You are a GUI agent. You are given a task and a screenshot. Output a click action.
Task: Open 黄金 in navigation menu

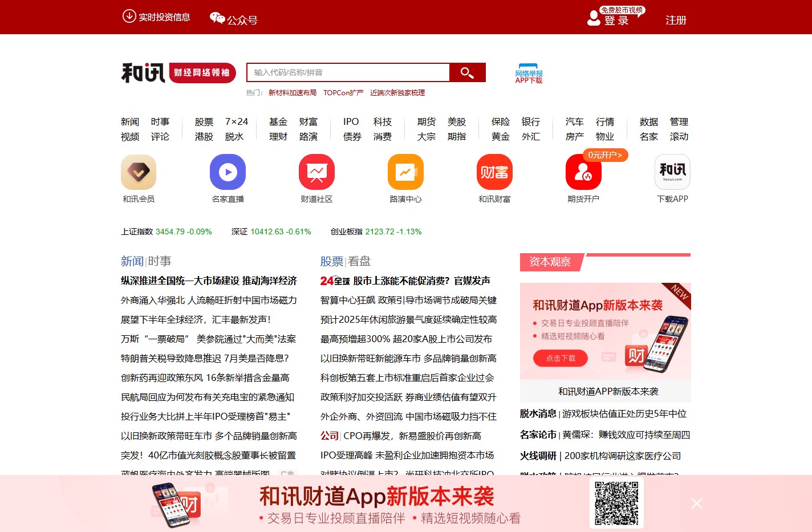pos(501,137)
